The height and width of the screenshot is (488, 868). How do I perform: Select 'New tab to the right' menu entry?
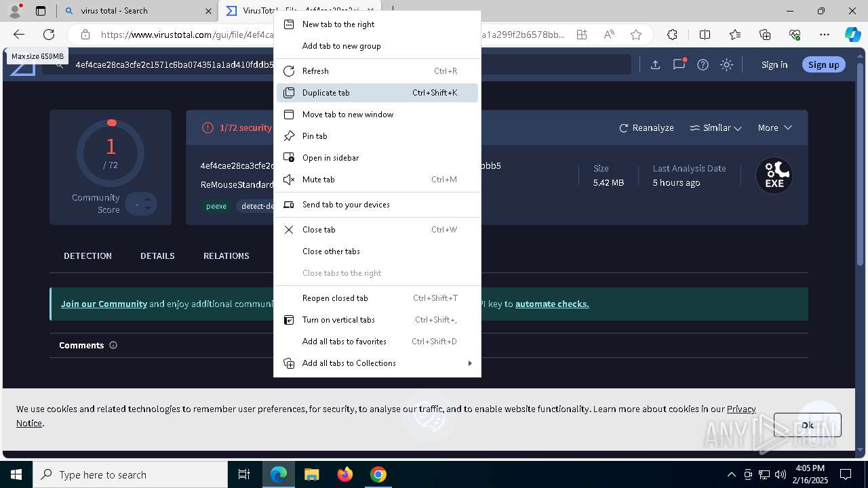click(377, 24)
